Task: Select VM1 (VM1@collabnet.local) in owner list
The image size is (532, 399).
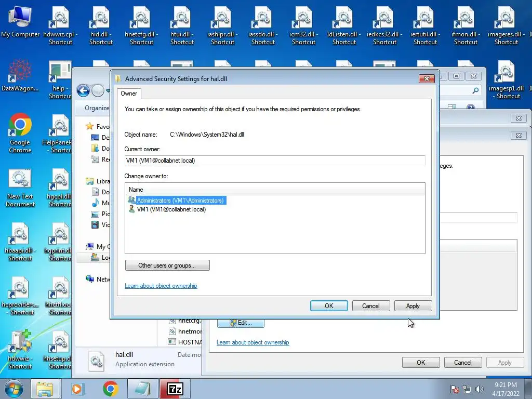Action: pyautogui.click(x=167, y=209)
